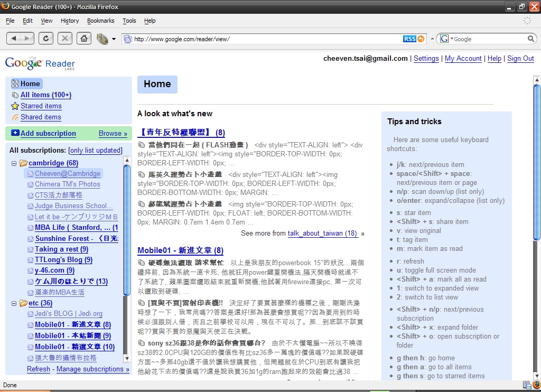The height and width of the screenshot is (392, 541).
Task: Open the History menu
Action: [70, 21]
